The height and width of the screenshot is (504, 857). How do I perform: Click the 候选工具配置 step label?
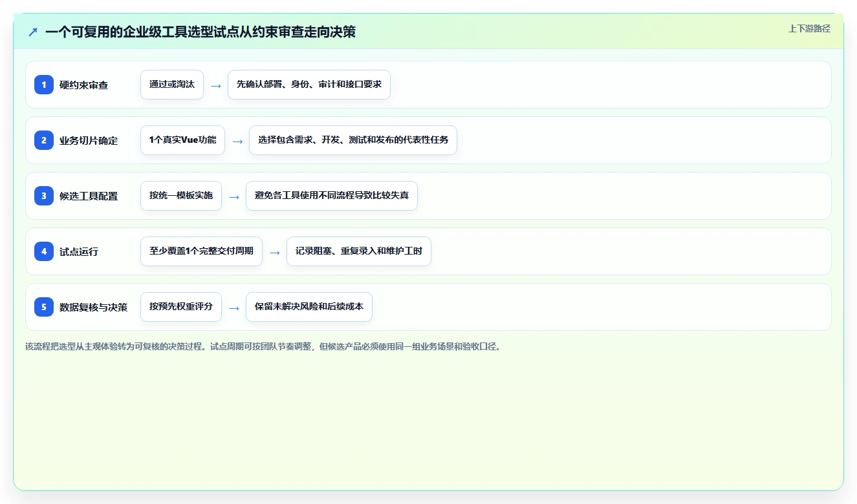(89, 196)
